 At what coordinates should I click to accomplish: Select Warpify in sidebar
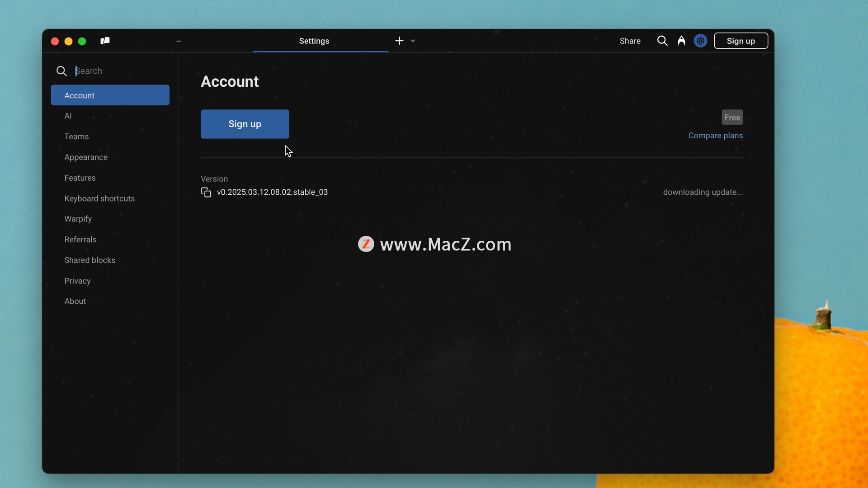pos(110,219)
